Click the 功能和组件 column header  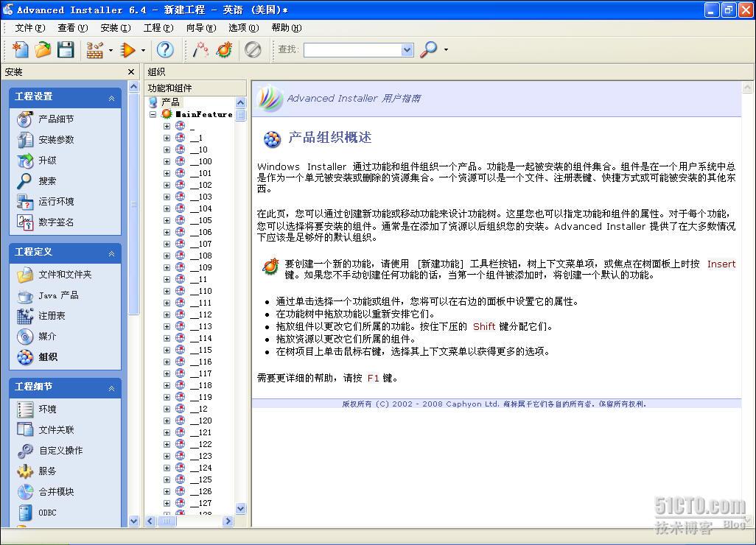pyautogui.click(x=196, y=88)
